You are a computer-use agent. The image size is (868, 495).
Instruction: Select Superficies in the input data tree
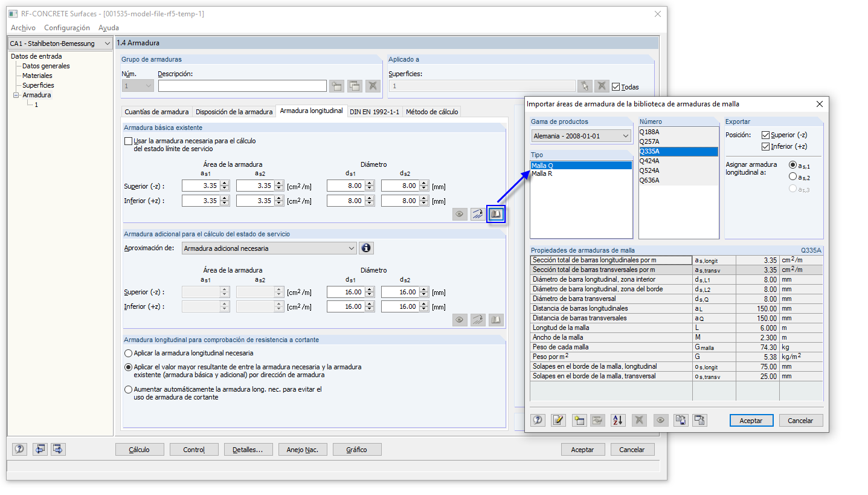pyautogui.click(x=38, y=85)
